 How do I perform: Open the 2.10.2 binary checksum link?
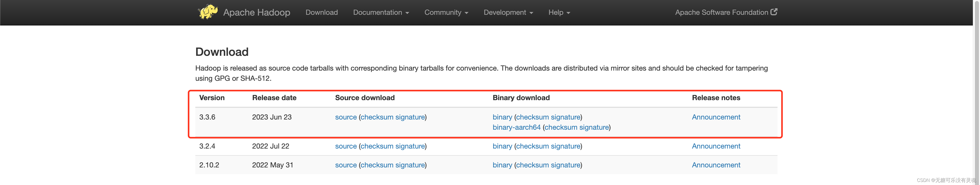click(532, 165)
